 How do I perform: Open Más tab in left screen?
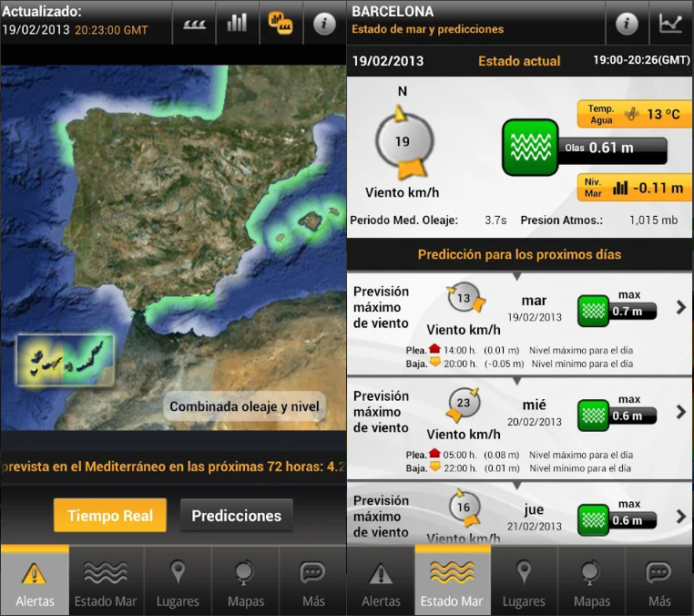[313, 580]
